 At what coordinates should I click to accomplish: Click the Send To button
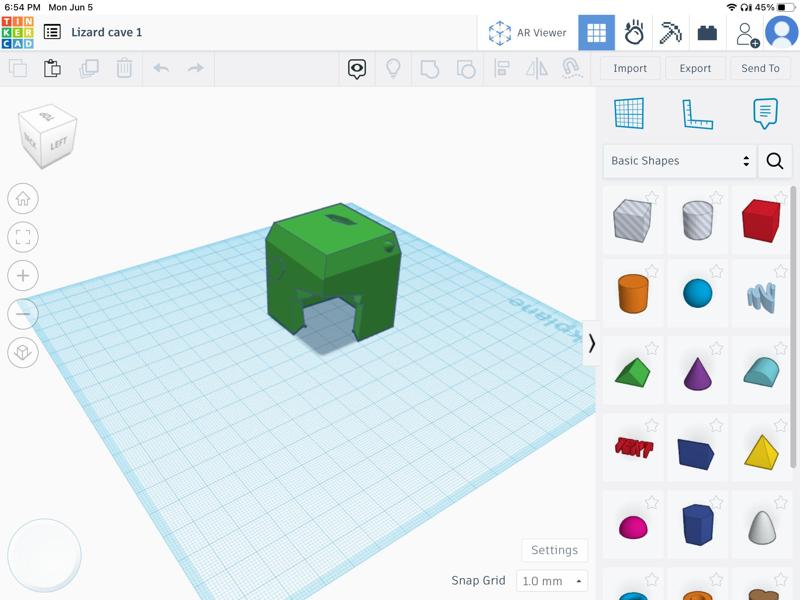click(x=760, y=68)
